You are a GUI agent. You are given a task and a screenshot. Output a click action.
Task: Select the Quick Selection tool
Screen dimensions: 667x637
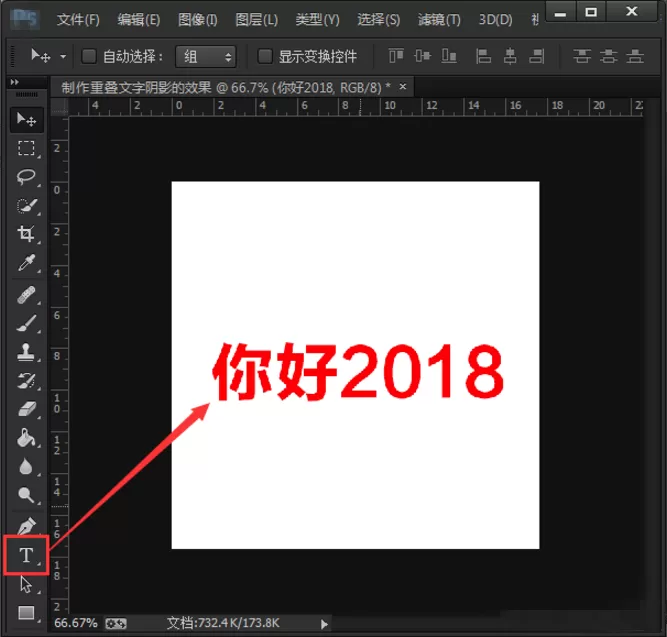click(26, 206)
